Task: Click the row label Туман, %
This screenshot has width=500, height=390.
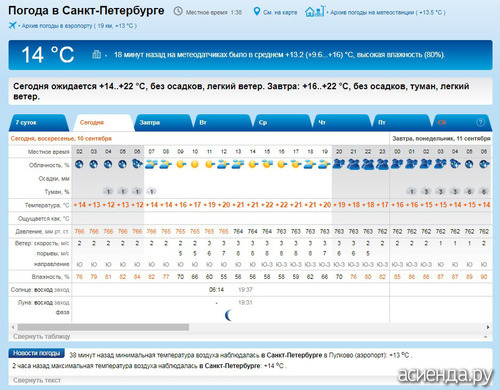Action: click(57, 192)
